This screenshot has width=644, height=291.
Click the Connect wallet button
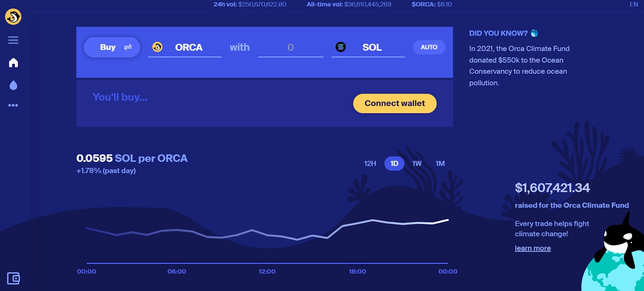(x=395, y=104)
